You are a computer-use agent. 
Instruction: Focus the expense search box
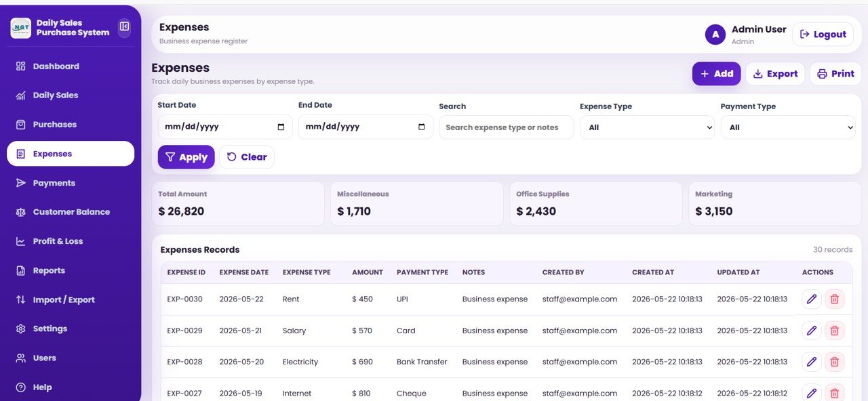tap(506, 127)
